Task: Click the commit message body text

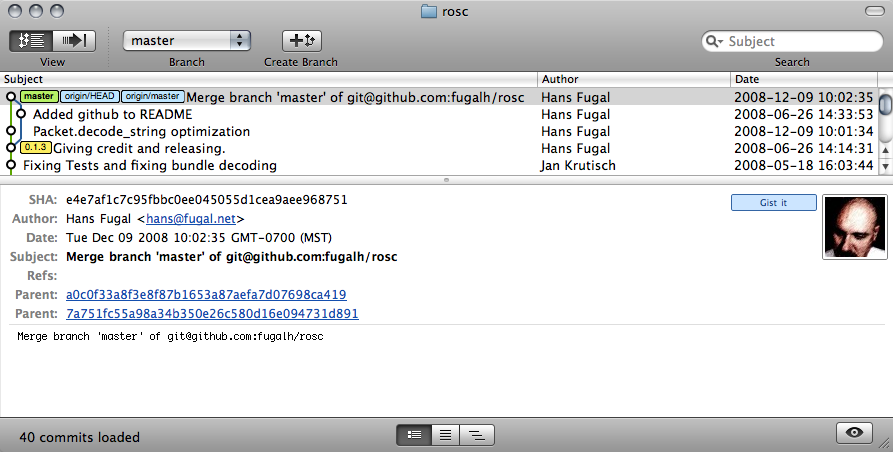Action: point(170,336)
